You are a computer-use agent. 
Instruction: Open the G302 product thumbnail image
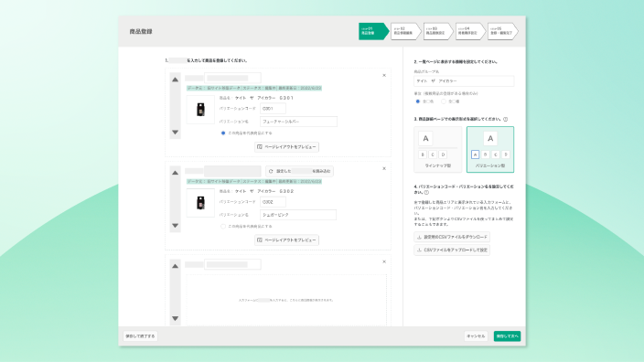200,203
